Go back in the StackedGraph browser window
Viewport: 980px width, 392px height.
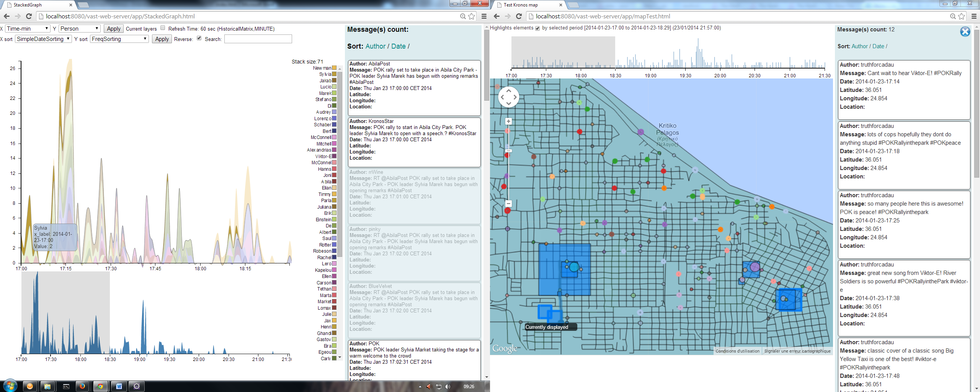click(7, 16)
